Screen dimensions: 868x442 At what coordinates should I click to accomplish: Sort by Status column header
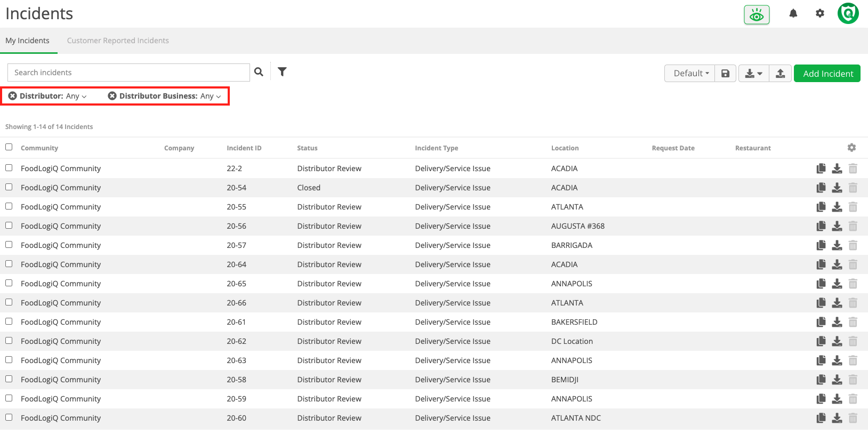pyautogui.click(x=307, y=148)
